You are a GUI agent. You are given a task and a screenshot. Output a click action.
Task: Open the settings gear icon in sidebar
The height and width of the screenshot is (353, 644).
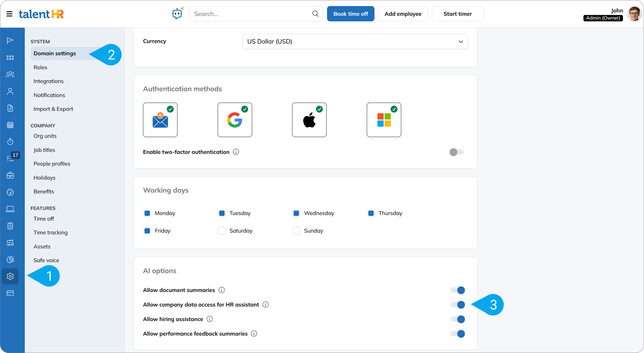click(10, 276)
